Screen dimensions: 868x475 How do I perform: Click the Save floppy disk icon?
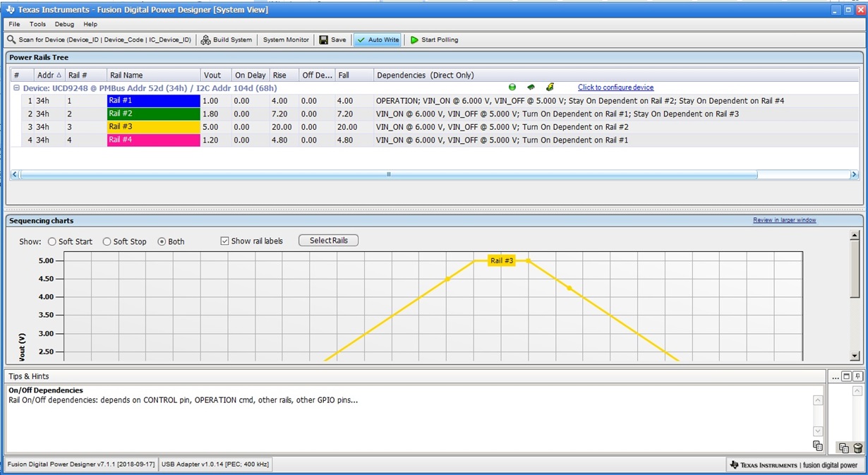tap(323, 40)
